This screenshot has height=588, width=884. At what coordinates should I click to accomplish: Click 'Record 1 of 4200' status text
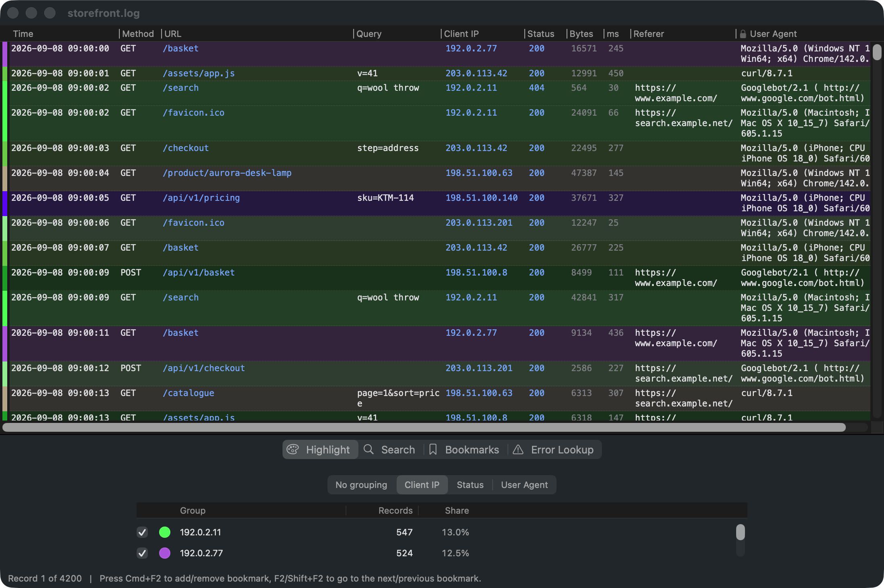(x=45, y=578)
